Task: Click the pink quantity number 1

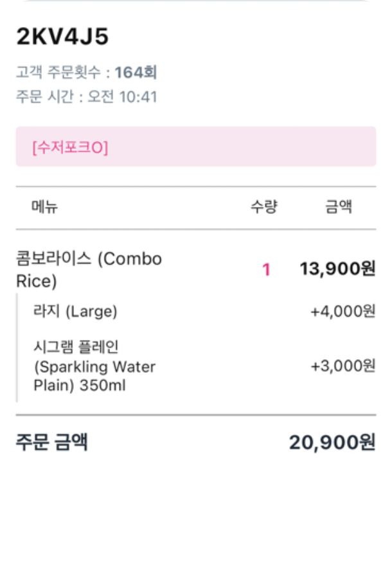Action: click(266, 270)
